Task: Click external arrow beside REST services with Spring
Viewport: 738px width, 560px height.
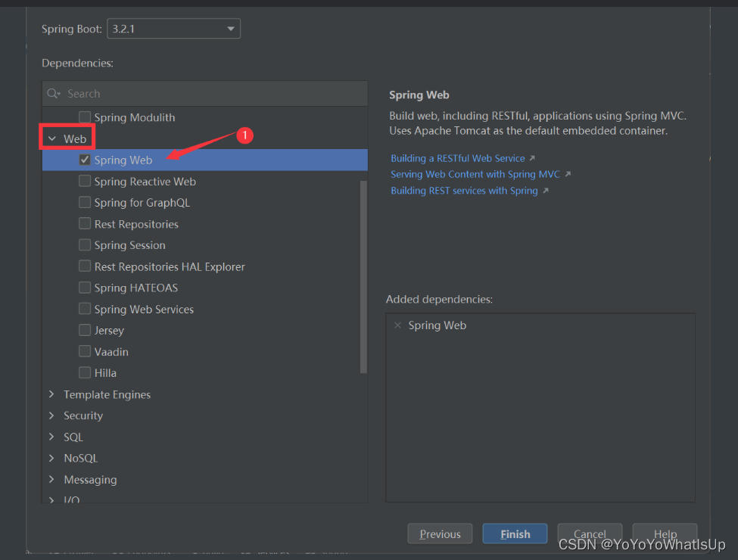Action: click(x=546, y=191)
